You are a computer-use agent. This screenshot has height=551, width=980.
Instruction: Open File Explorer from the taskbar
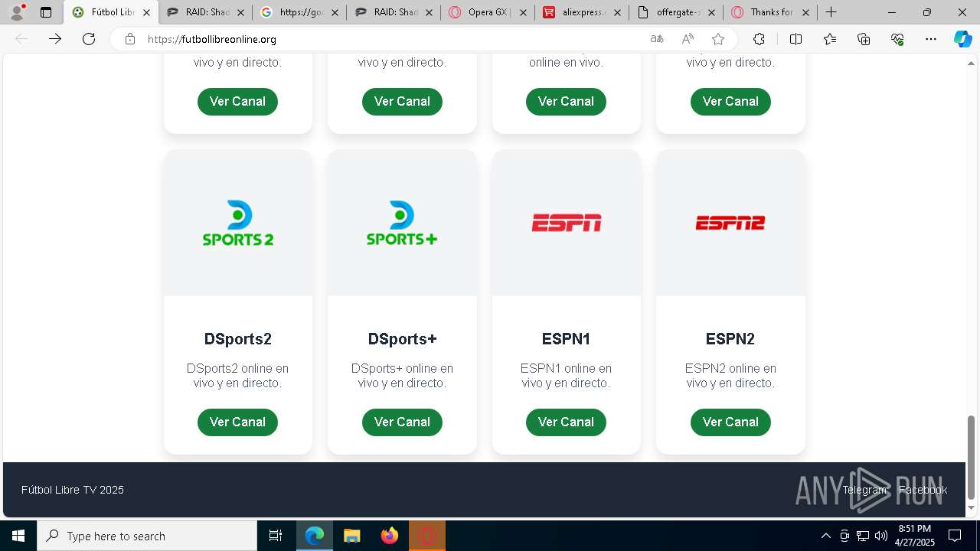tap(351, 536)
